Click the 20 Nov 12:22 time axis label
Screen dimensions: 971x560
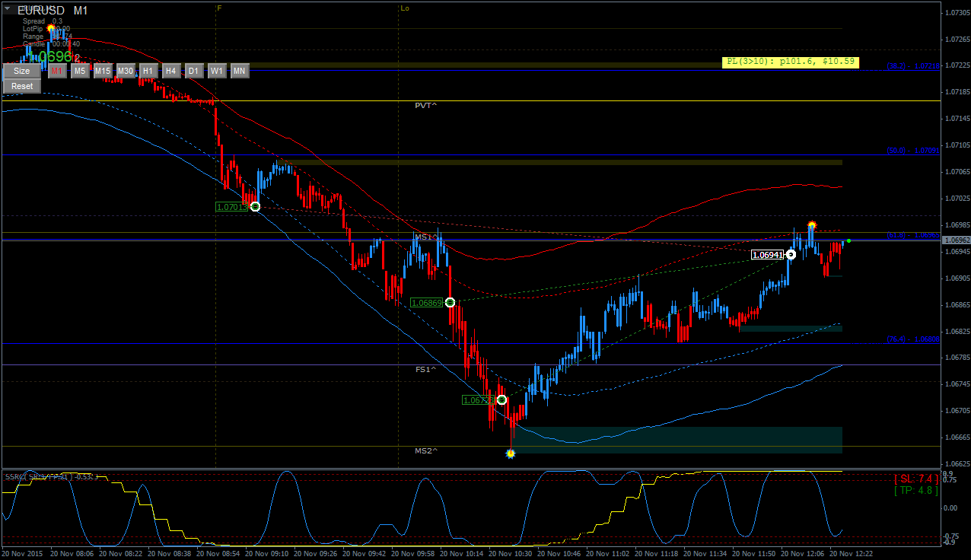click(852, 555)
